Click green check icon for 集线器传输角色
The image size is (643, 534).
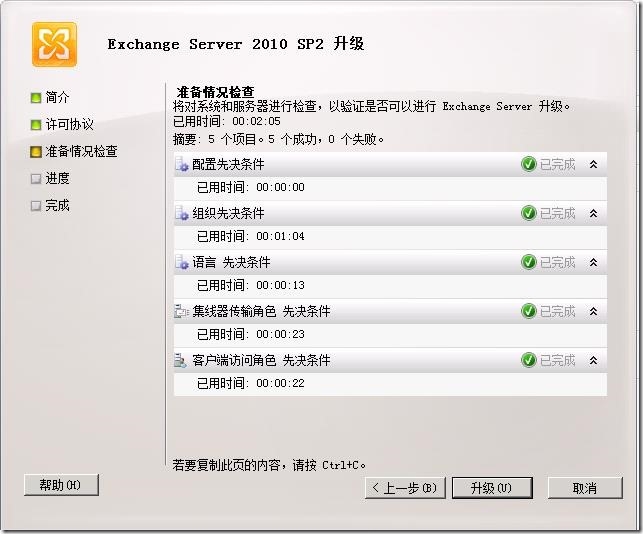point(529,311)
